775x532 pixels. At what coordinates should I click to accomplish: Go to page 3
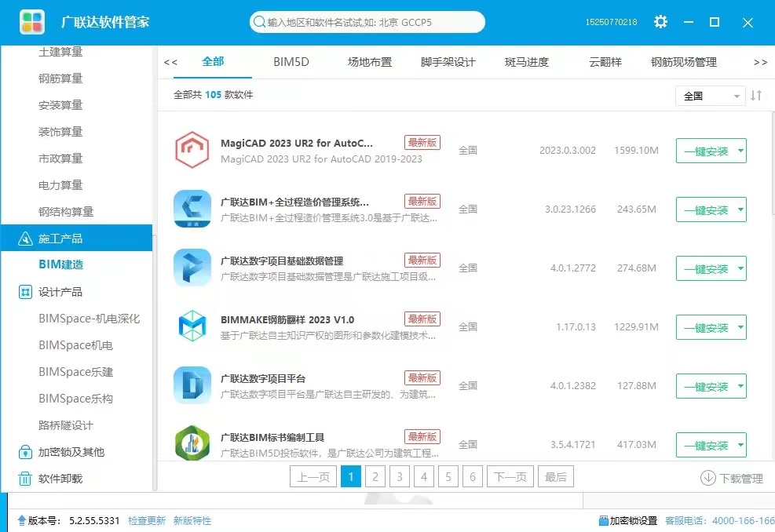point(400,476)
